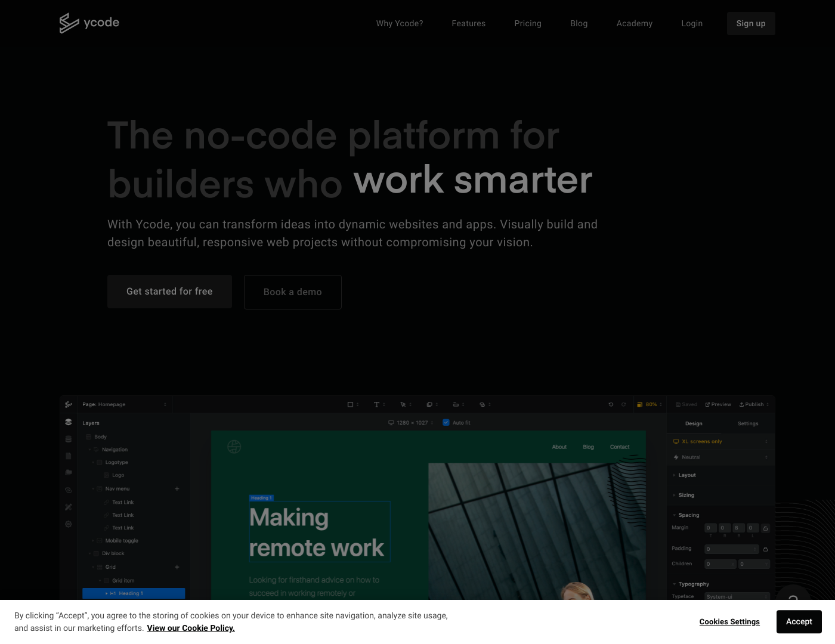Viewport: 835px width, 644px height.
Task: Click the Margin bottom field showing 8
Action: (739, 528)
